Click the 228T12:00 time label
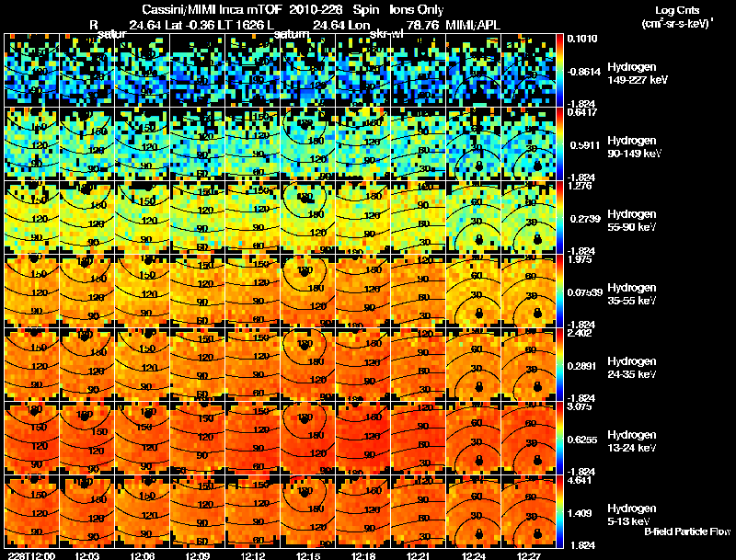736x560 pixels. pyautogui.click(x=31, y=556)
